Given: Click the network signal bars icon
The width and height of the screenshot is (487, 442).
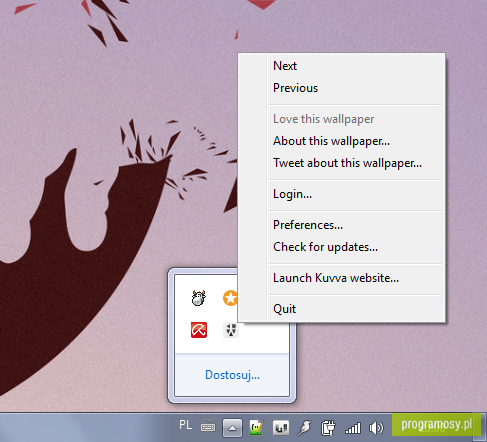Looking at the screenshot, I should pos(353,428).
